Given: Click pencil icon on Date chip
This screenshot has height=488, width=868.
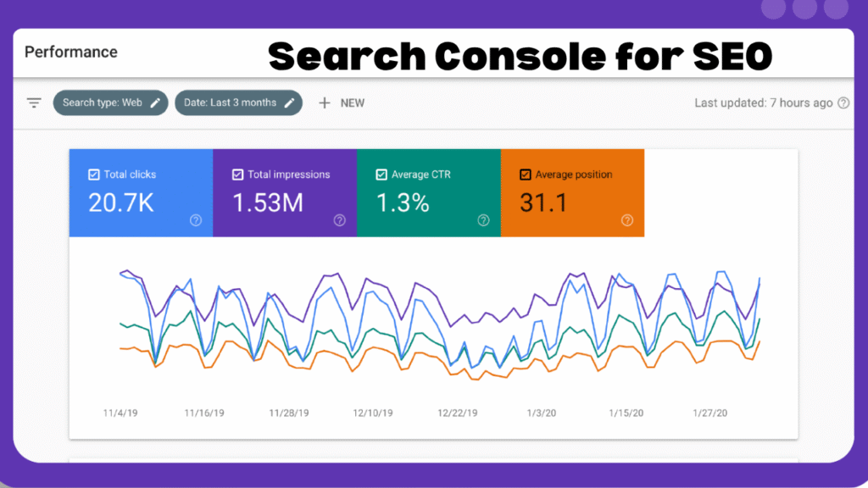Looking at the screenshot, I should click(289, 103).
